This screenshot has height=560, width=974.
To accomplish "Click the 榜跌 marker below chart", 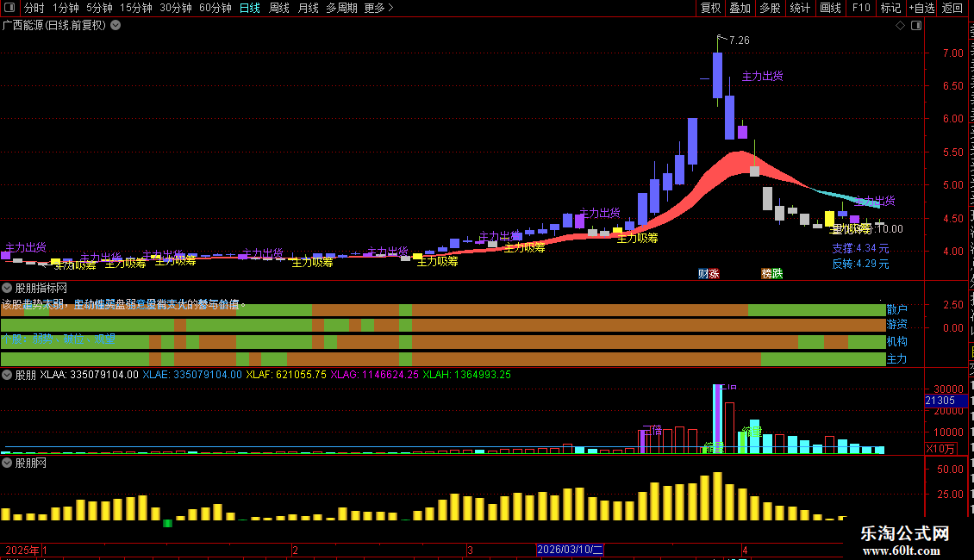I will point(772,274).
